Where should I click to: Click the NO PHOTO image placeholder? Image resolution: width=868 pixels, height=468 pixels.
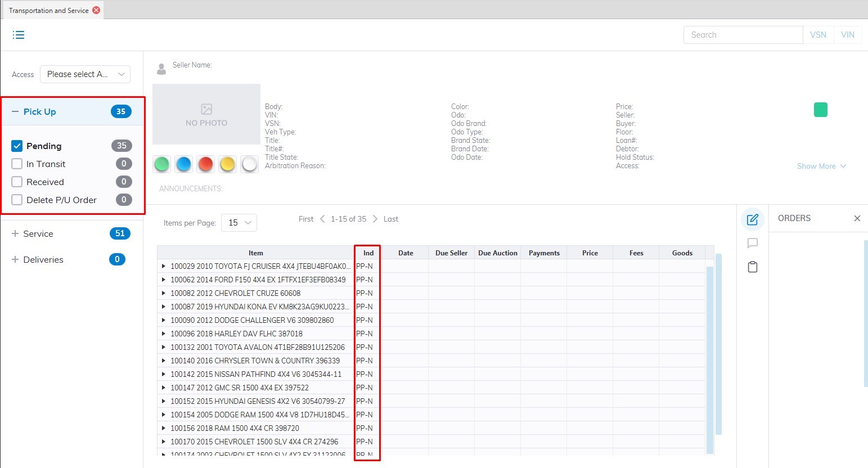[206, 114]
